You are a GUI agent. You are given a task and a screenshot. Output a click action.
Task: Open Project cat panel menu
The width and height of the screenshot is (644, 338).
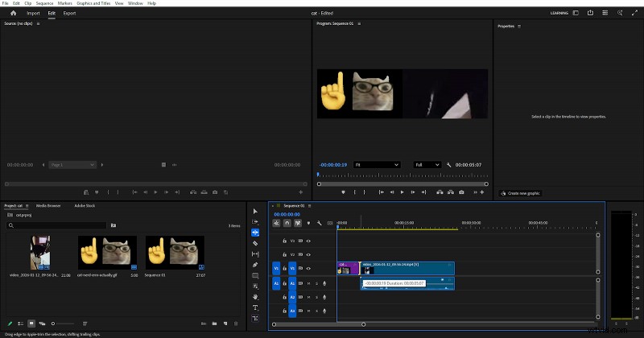27,206
